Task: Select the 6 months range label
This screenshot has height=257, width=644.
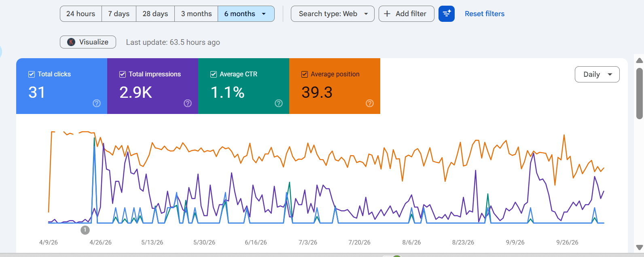Action: coord(240,14)
